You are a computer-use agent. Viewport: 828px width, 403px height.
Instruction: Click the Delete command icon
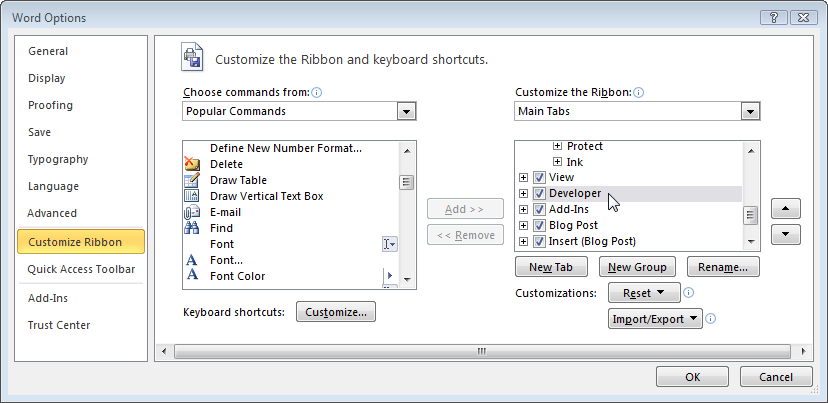click(192, 164)
